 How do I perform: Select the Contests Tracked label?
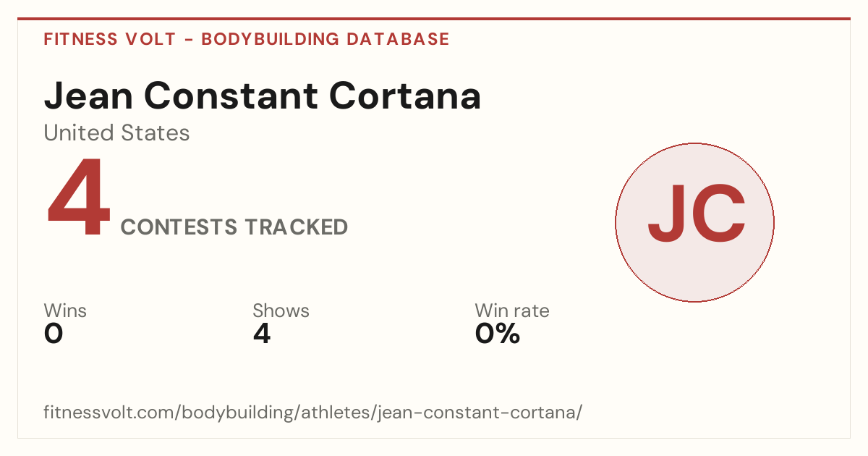point(234,227)
